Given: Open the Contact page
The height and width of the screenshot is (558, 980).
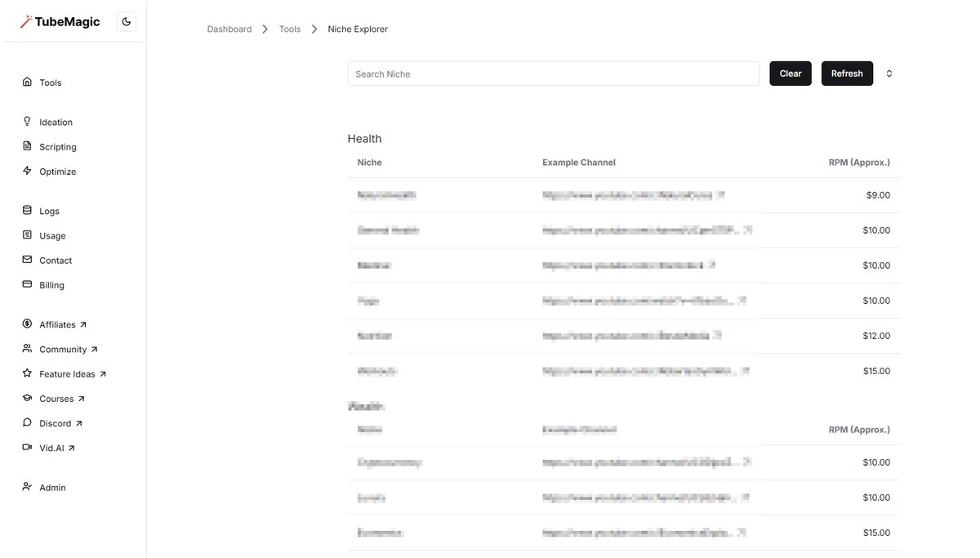Looking at the screenshot, I should pos(56,261).
